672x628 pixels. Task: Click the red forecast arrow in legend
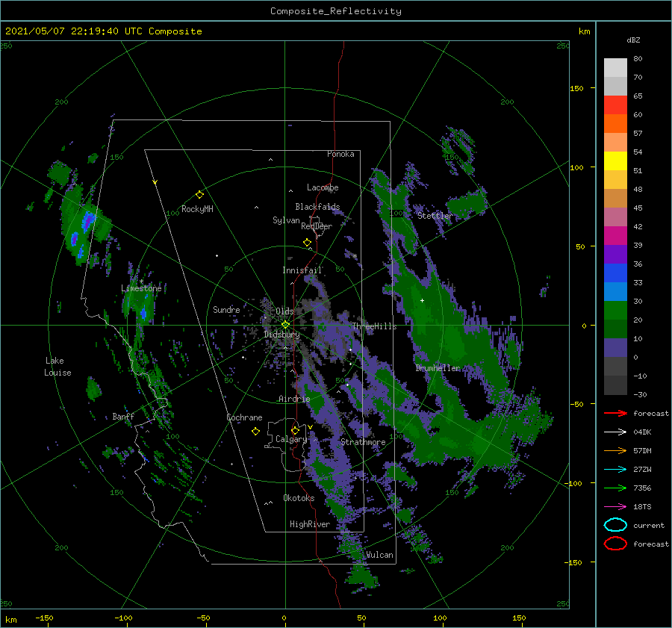(x=615, y=413)
